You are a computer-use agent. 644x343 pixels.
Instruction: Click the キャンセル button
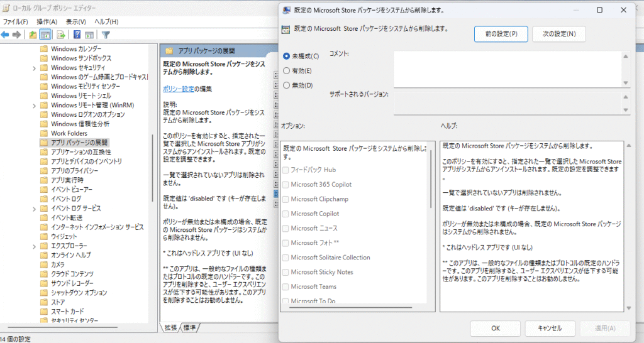[x=550, y=328]
